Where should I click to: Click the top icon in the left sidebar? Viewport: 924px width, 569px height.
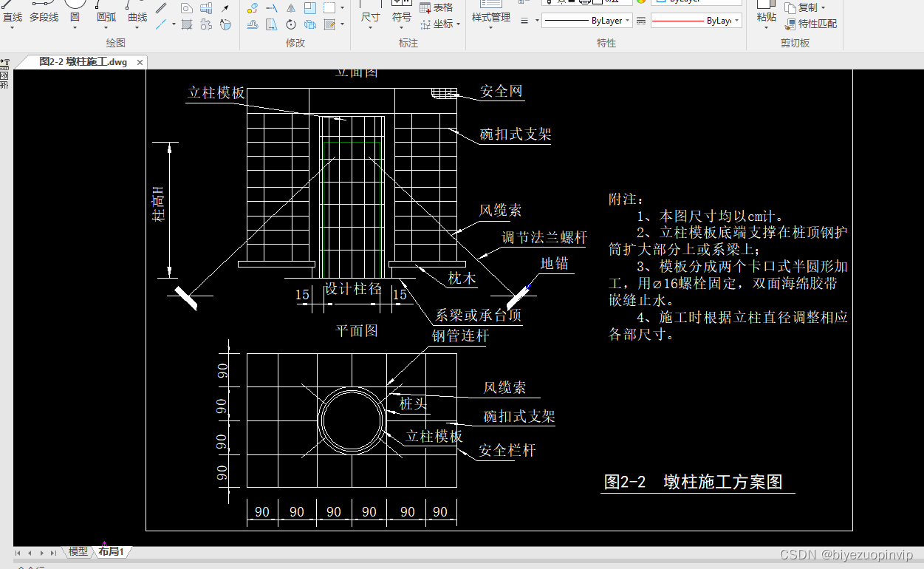(4, 64)
